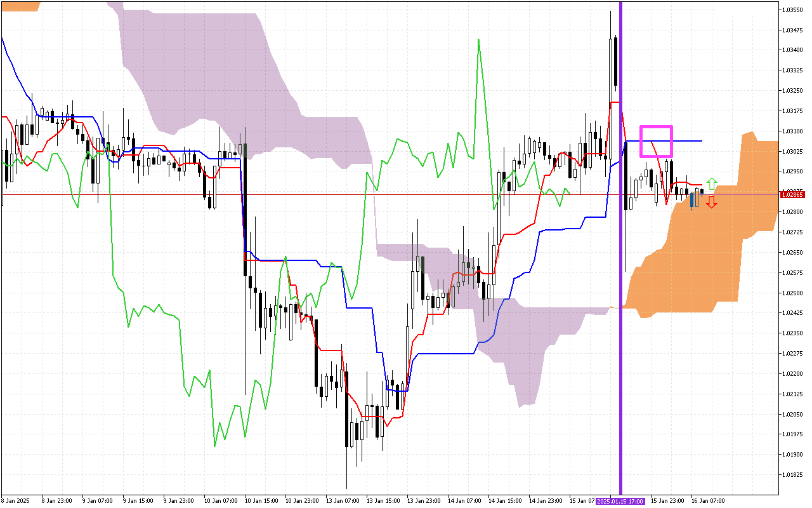Click the 8 Jan 2025 time axis label
The height and width of the screenshot is (508, 812).
pyautogui.click(x=16, y=501)
